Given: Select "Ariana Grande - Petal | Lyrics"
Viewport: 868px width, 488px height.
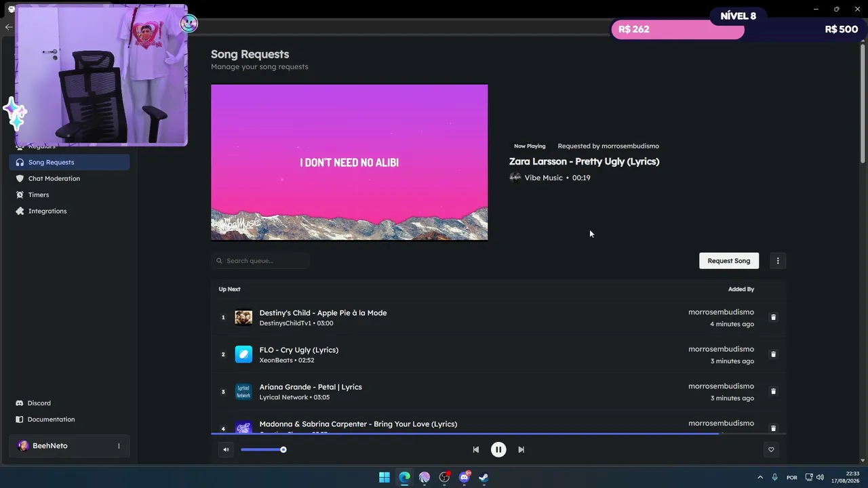Looking at the screenshot, I should pyautogui.click(x=311, y=387).
